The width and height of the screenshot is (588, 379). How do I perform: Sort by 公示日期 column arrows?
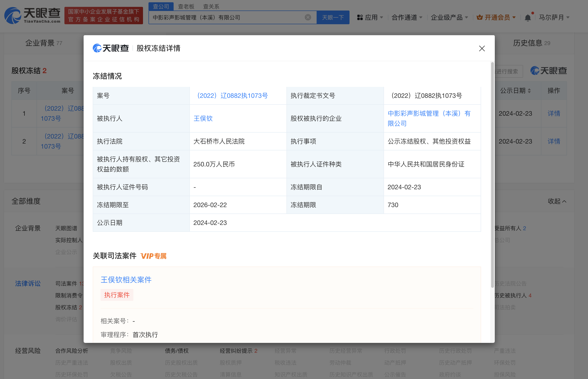coord(529,91)
